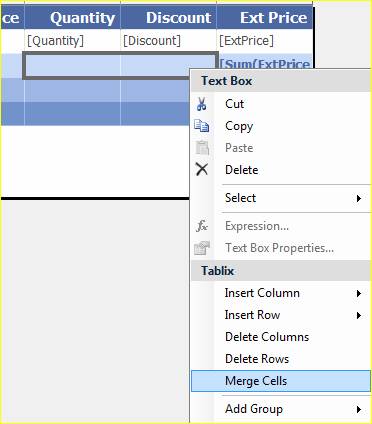The width and height of the screenshot is (372, 424).
Task: Expand the Insert Column submenu arrow
Action: [x=359, y=293]
